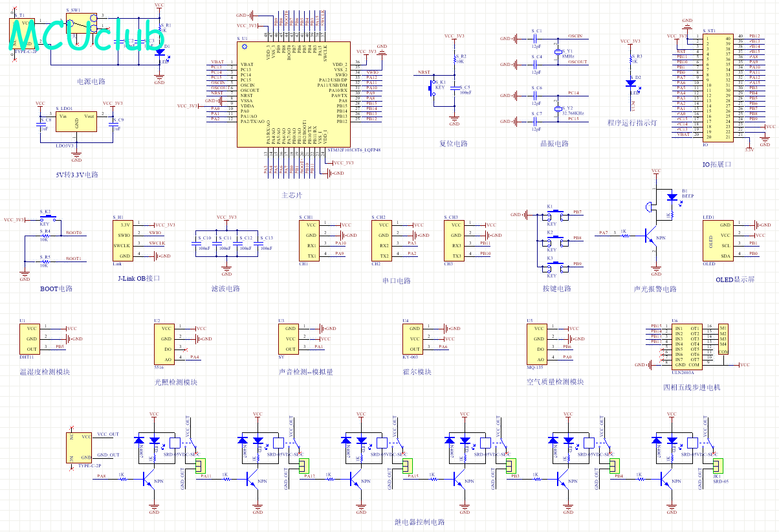Select the S_R5 10K BOOT1 resistor
This screenshot has height=532, width=779.
click(44, 261)
